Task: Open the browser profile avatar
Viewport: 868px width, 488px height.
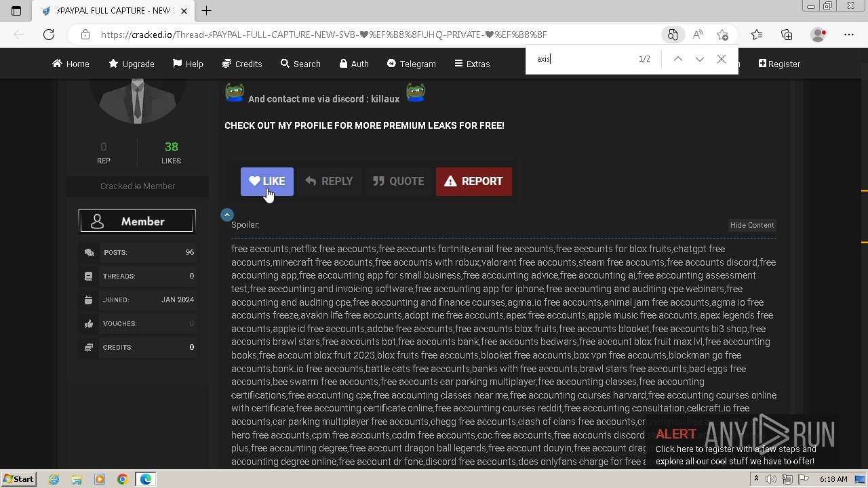Action: (x=818, y=35)
